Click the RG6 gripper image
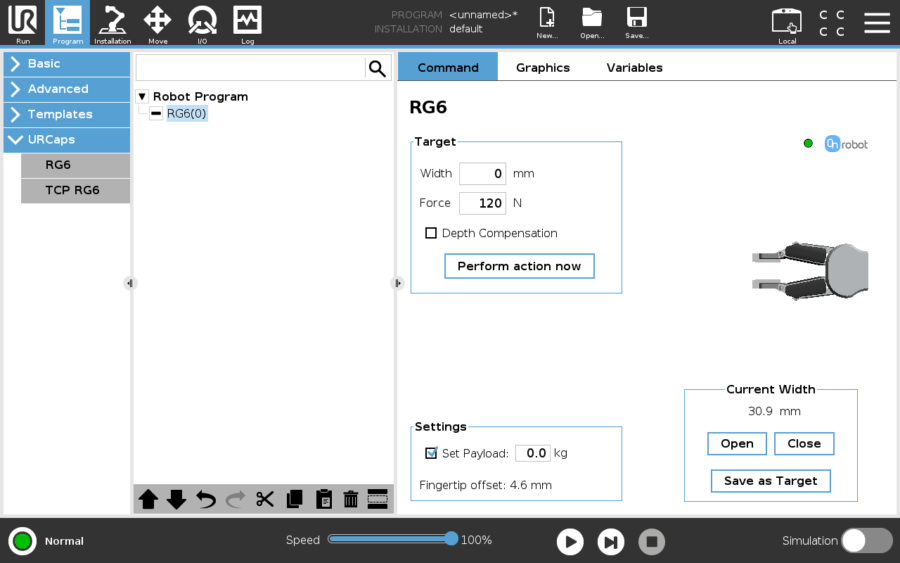 tap(810, 270)
